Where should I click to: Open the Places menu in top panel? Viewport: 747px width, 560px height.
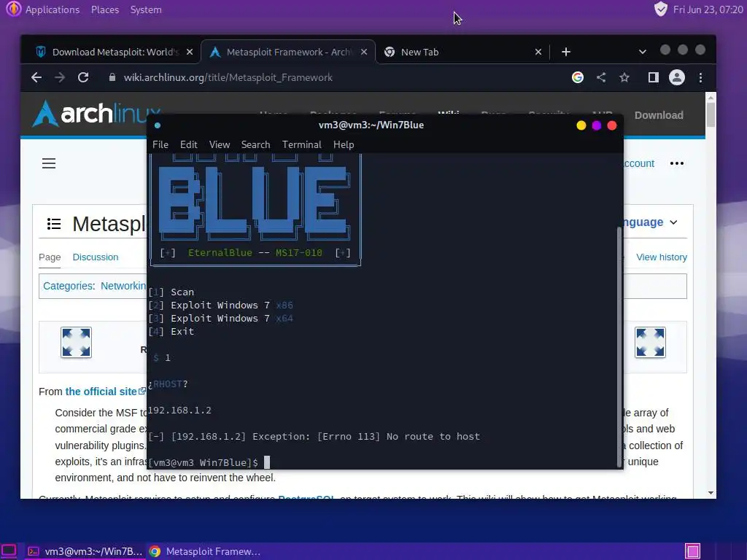[105, 9]
